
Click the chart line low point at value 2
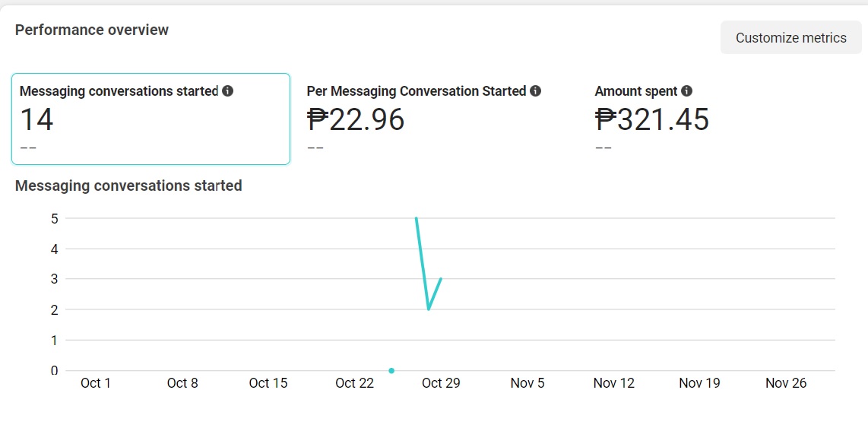click(x=429, y=309)
